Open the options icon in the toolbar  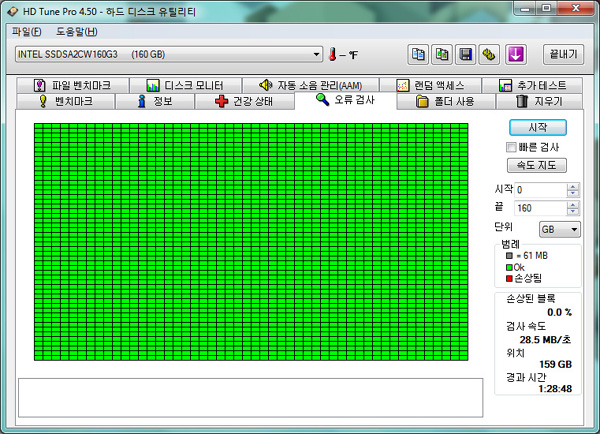(489, 55)
